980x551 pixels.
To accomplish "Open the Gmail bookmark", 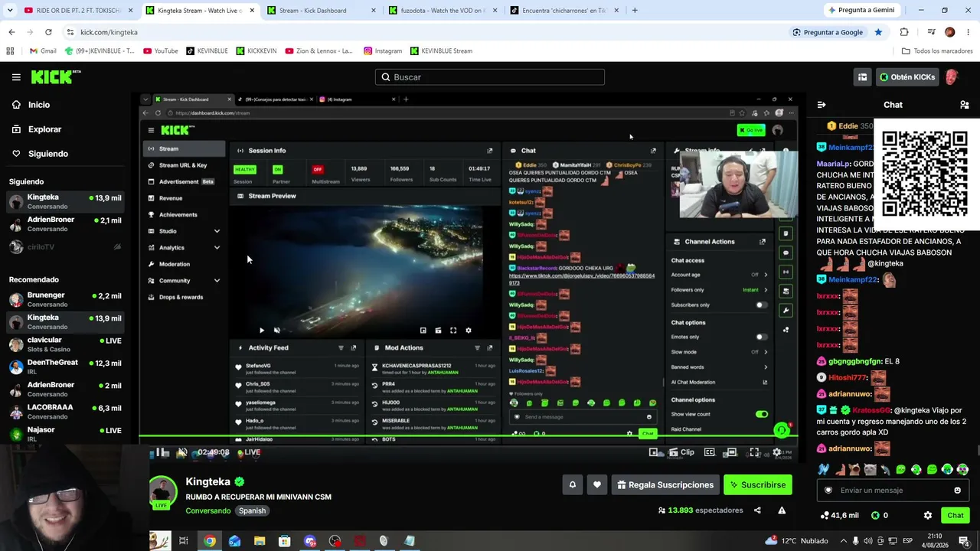I will click(43, 51).
